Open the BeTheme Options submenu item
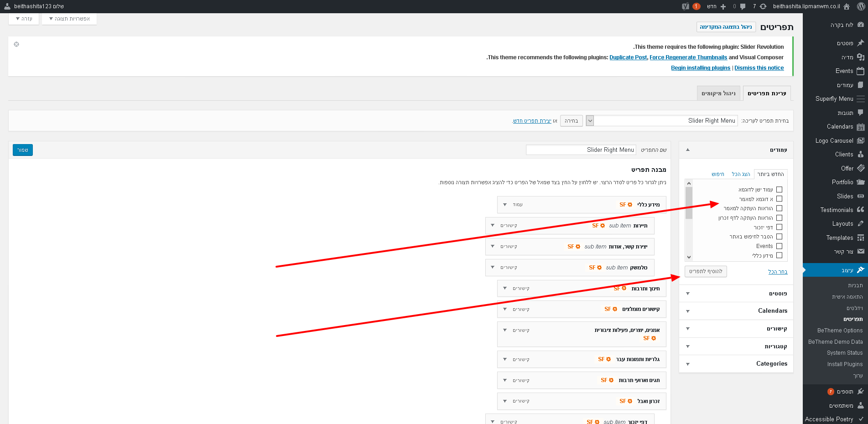The height and width of the screenshot is (424, 868). coord(840,331)
